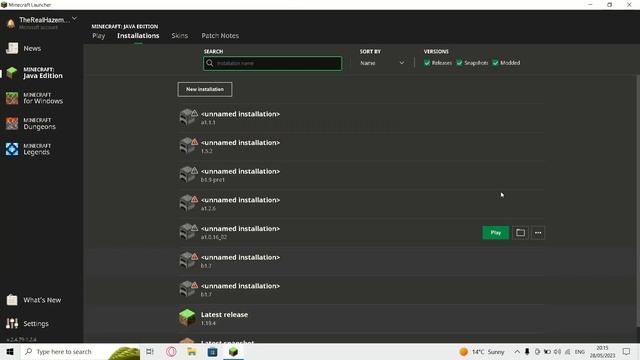
Task: Click furnace icon of a1.1.1 installation
Action: 187,117
